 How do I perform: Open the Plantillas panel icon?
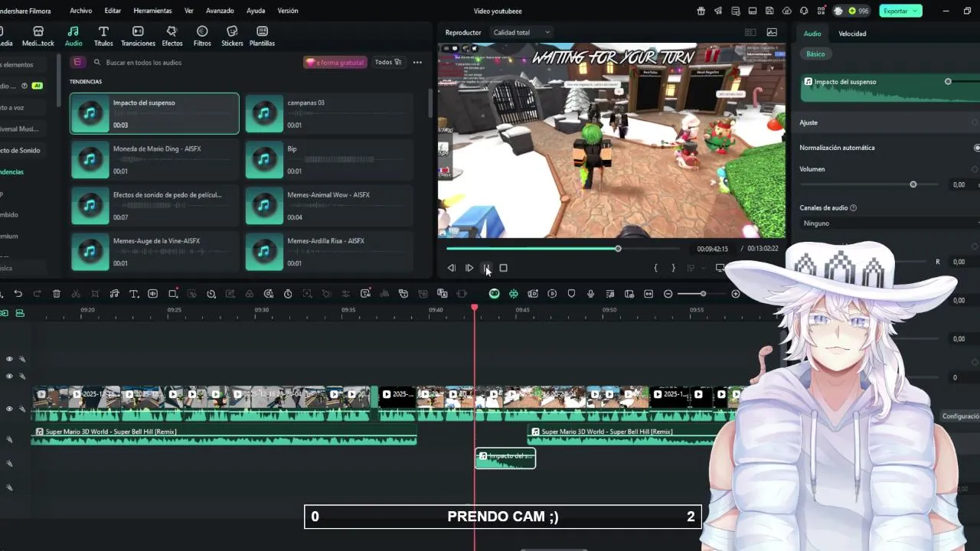(262, 36)
